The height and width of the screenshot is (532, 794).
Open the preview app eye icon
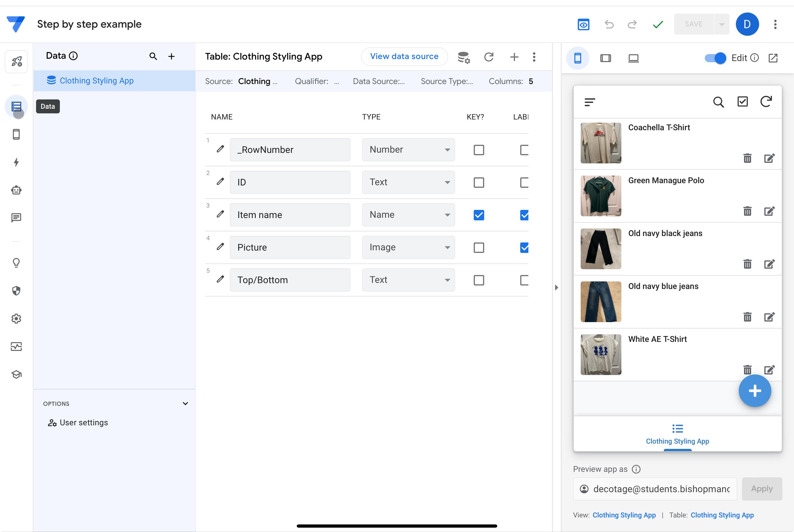coord(583,24)
